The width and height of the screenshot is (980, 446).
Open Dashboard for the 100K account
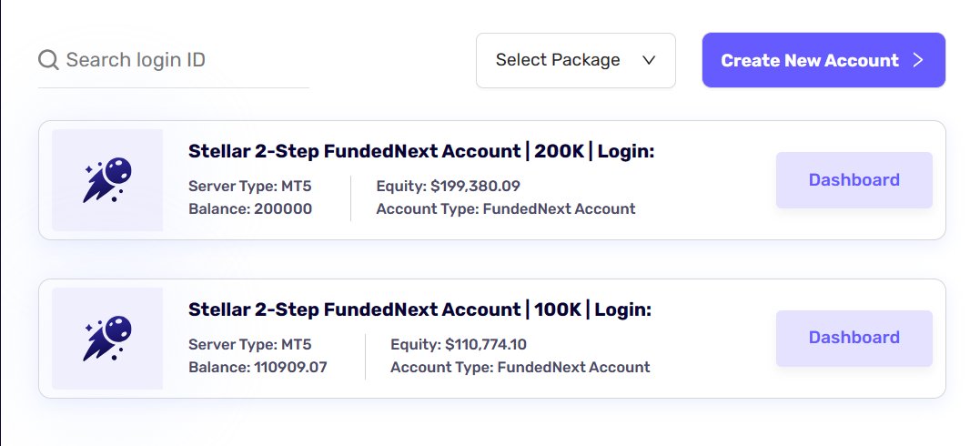[854, 338]
